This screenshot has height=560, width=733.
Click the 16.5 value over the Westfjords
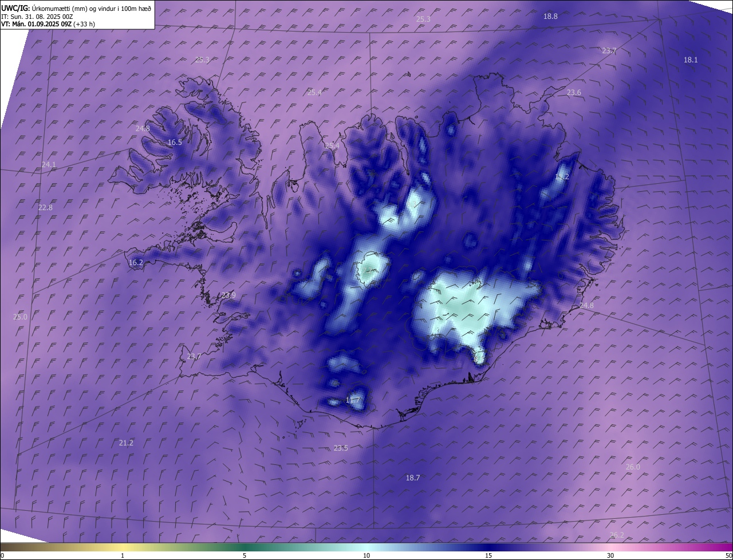pyautogui.click(x=175, y=142)
